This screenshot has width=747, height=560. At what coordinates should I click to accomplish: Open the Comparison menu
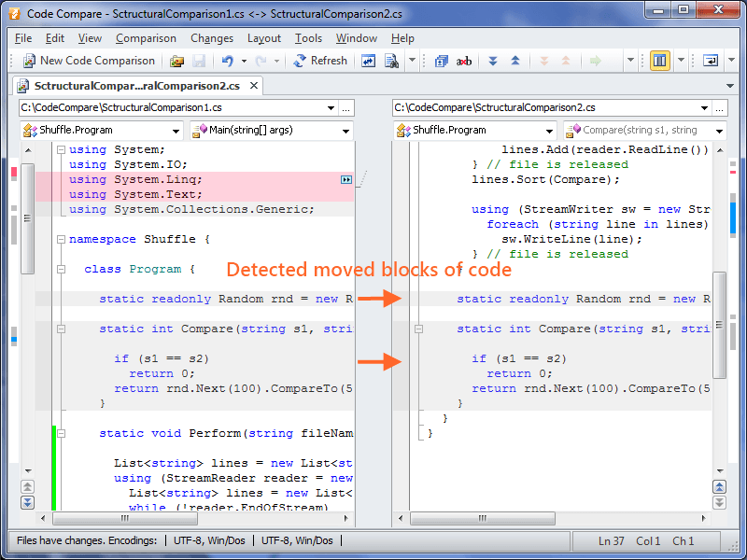[x=146, y=38]
